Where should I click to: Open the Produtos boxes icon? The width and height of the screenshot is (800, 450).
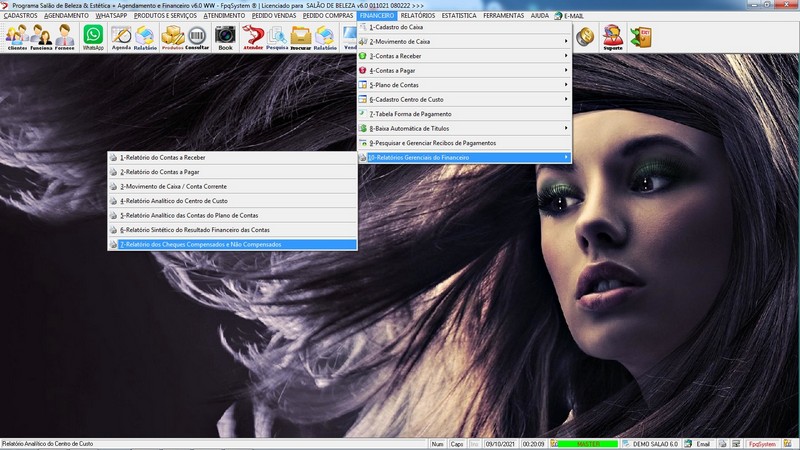click(x=172, y=37)
